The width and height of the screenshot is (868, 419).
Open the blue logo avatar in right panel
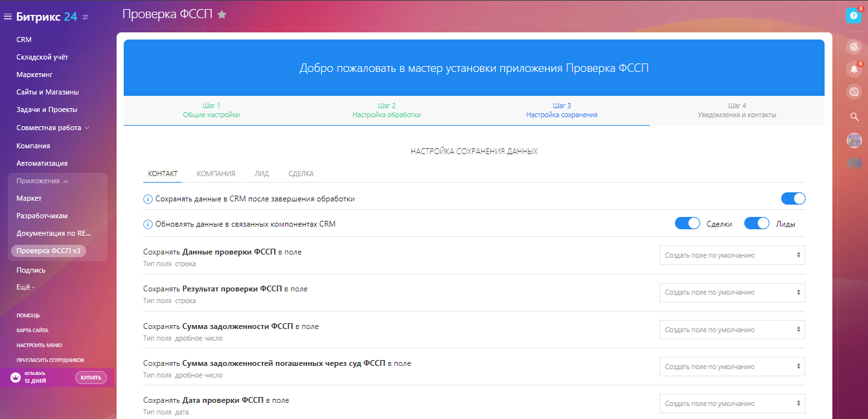coord(854,163)
